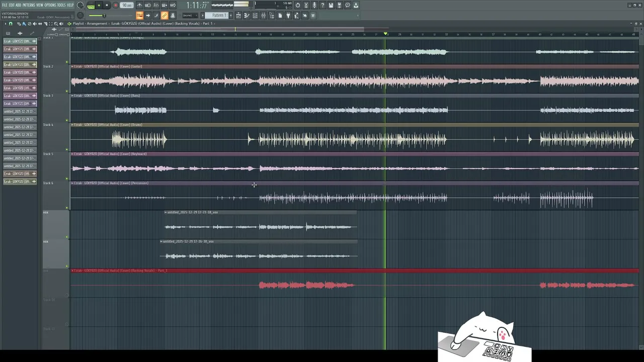Screen dimensions: 644x362
Task: Click the 90.000 tempo field
Action: click(127, 6)
